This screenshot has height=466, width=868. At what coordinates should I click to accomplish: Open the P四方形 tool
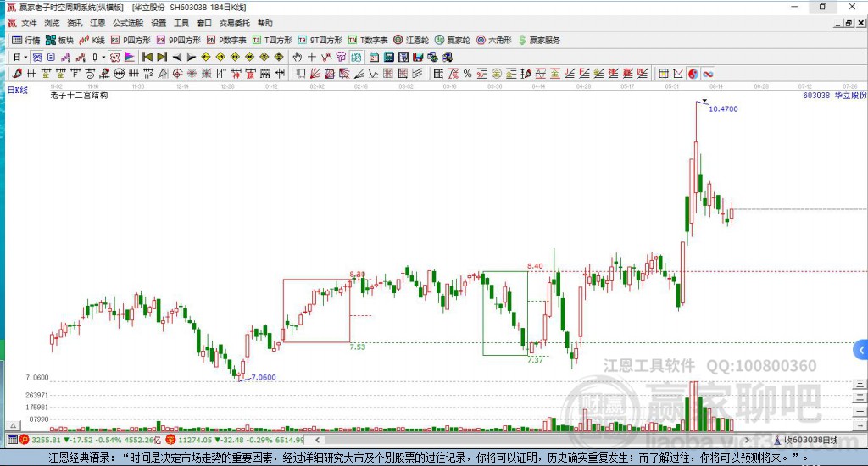131,40
